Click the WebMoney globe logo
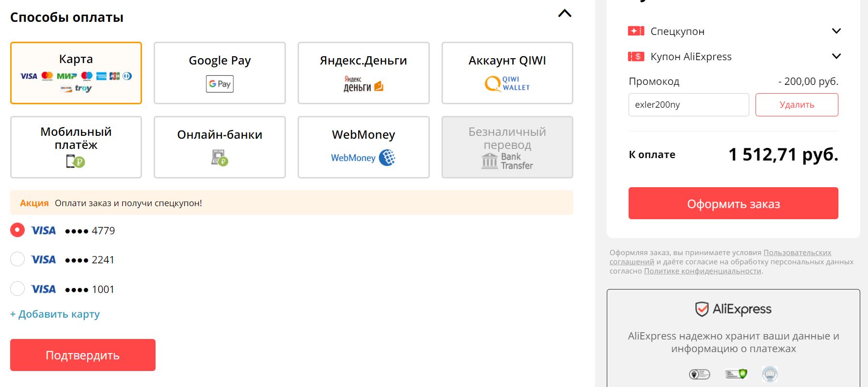The image size is (868, 387). coord(387,158)
